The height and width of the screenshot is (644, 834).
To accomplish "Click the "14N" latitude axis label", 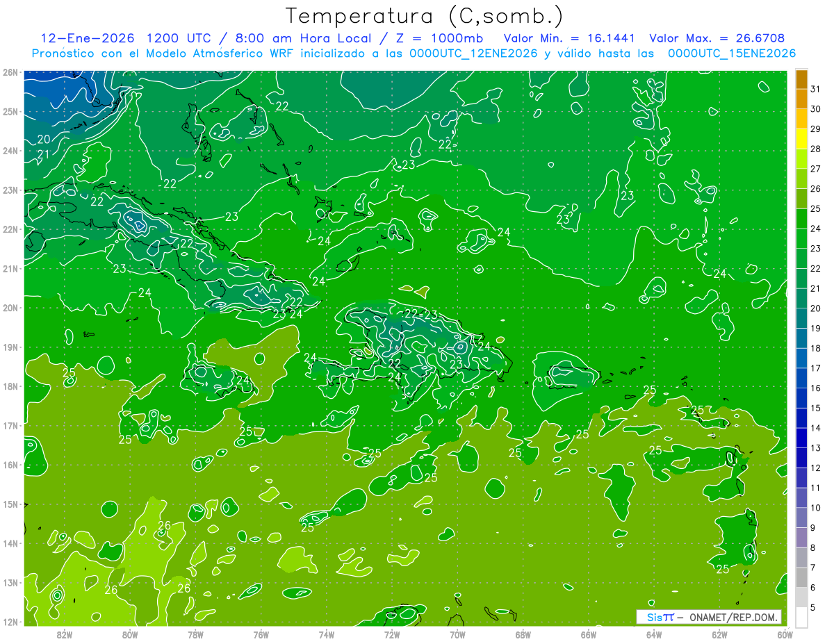I will click(x=10, y=543).
